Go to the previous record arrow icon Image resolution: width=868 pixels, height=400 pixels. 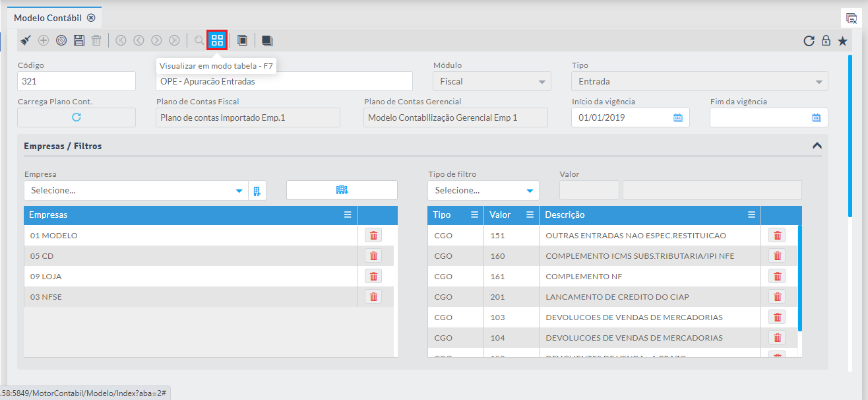point(139,40)
